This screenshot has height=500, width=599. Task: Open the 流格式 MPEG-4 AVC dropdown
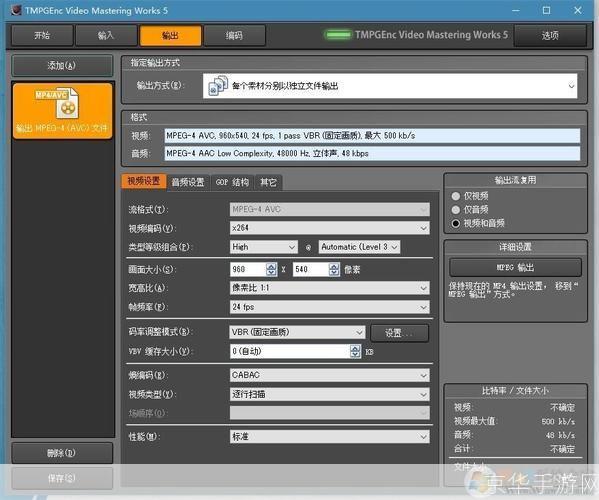point(329,209)
